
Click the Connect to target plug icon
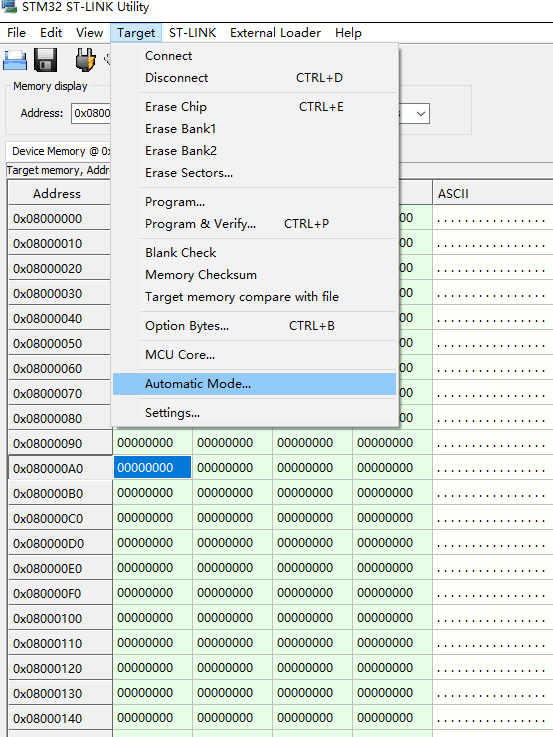point(85,60)
